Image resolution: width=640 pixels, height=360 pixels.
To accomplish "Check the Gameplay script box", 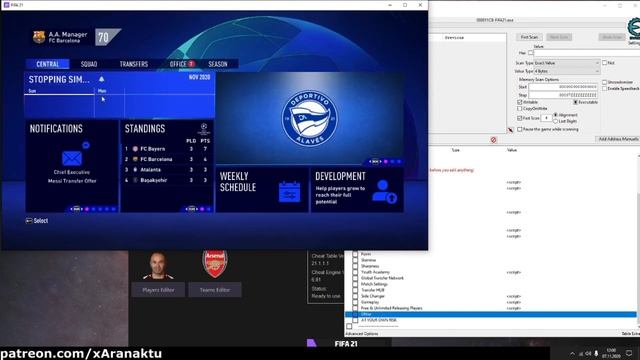I will tap(355, 302).
